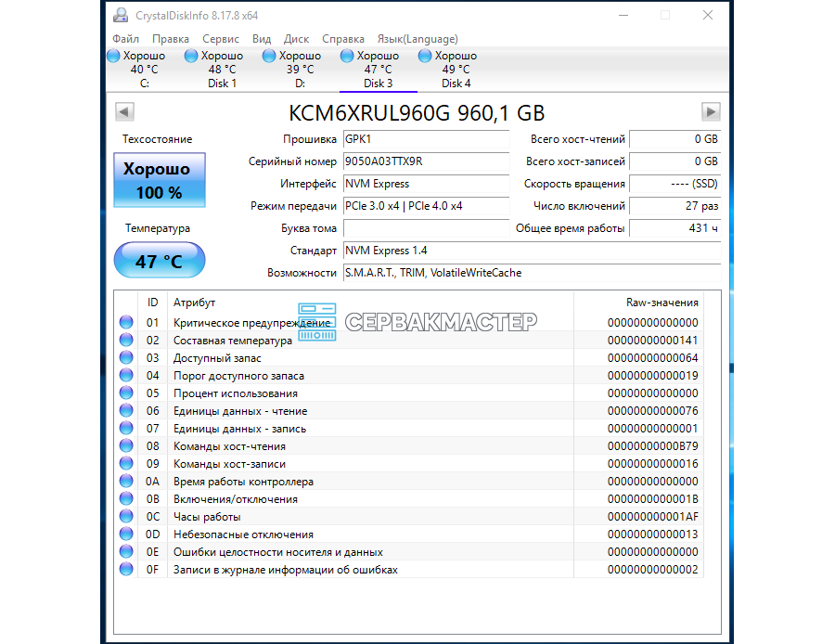The width and height of the screenshot is (835, 644).
Task: Click status icon for Процент использования
Action: 126,393
